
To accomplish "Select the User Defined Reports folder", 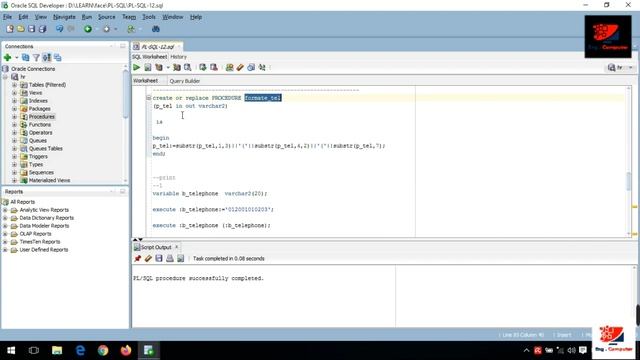I will coord(44,250).
